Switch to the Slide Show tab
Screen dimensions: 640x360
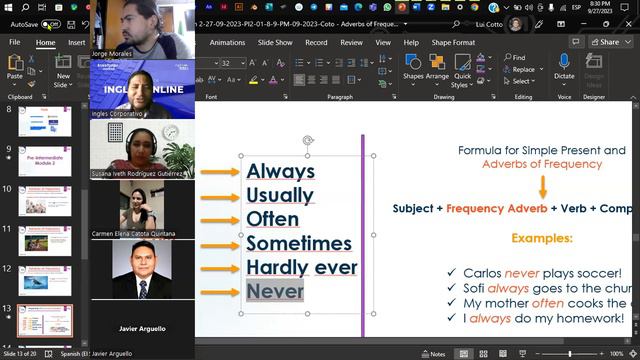[275, 42]
